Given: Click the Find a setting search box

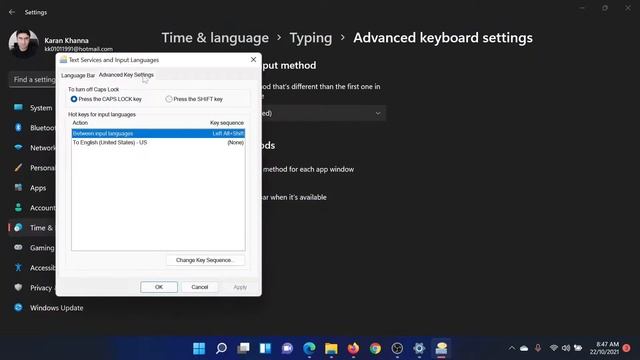Looking at the screenshot, I should pyautogui.click(x=32, y=80).
